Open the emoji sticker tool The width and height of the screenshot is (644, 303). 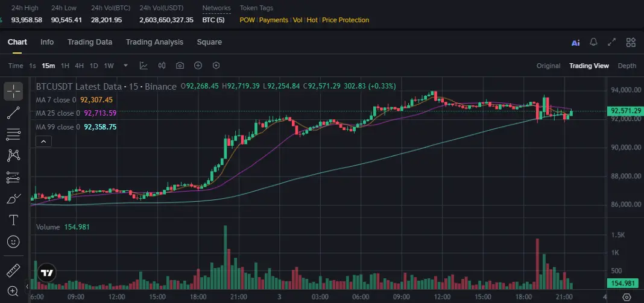pos(13,242)
